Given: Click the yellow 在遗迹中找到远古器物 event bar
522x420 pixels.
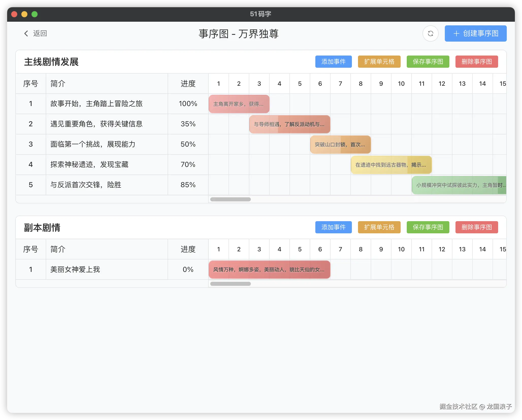Looking at the screenshot, I should pyautogui.click(x=391, y=165).
